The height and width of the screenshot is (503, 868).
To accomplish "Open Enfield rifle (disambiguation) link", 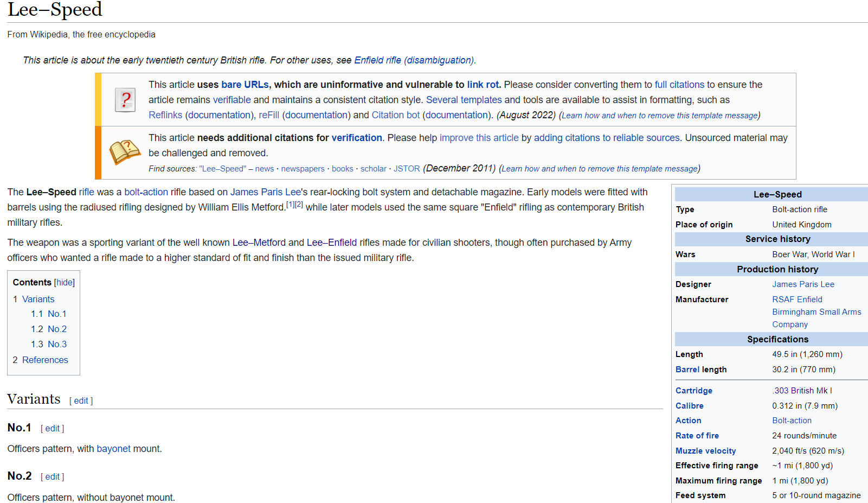I will coord(414,60).
